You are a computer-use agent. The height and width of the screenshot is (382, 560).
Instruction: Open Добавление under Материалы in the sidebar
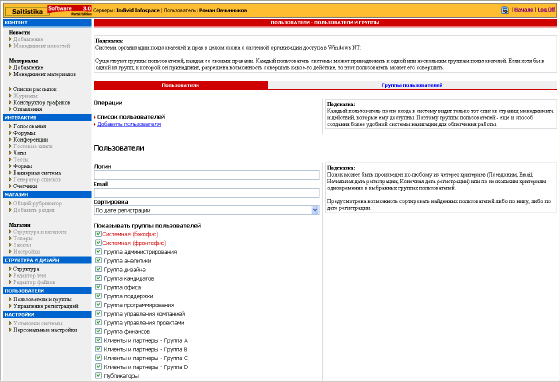tap(28, 67)
